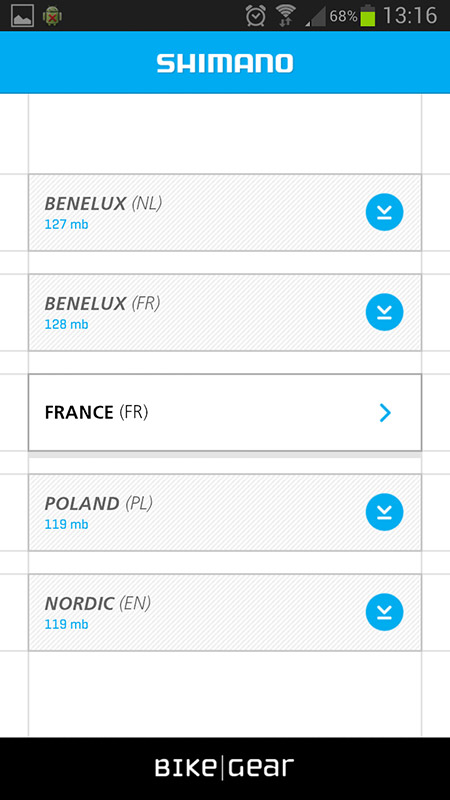
Task: Tap the Android debug notification icon
Action: [x=52, y=16]
